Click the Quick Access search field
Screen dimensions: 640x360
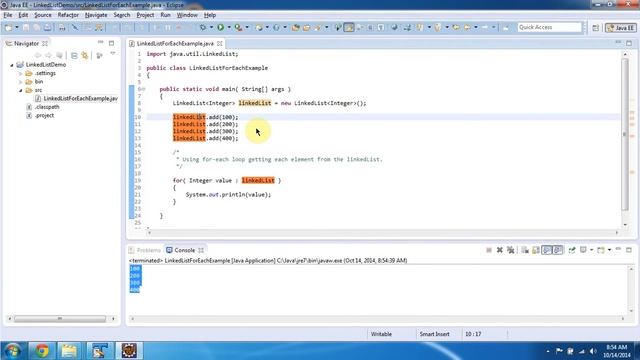[549, 27]
